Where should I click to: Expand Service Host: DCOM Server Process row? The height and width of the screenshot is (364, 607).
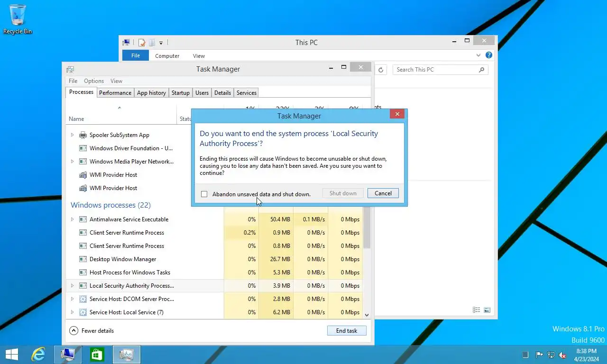(72, 299)
